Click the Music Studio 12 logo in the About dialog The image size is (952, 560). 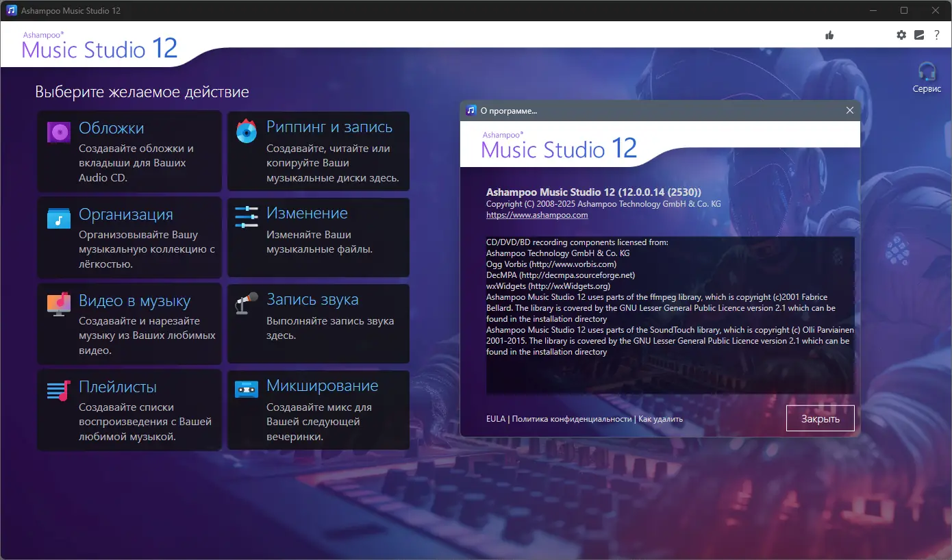(x=560, y=144)
